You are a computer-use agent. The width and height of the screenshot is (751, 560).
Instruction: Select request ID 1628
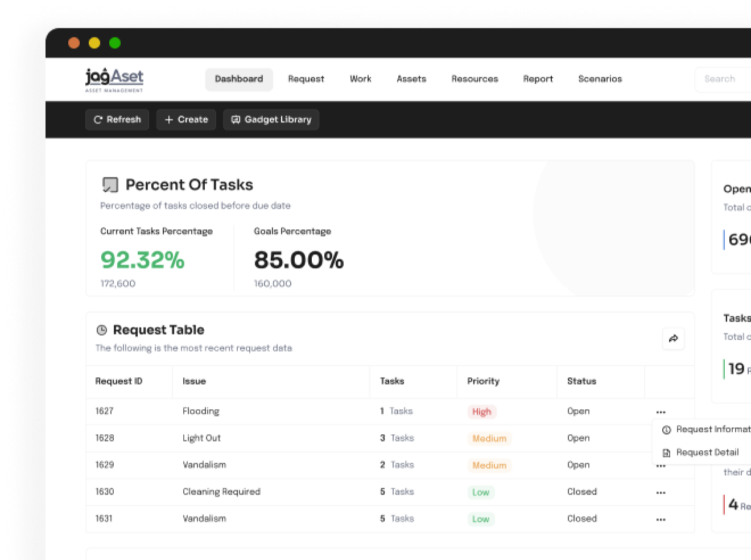(105, 438)
